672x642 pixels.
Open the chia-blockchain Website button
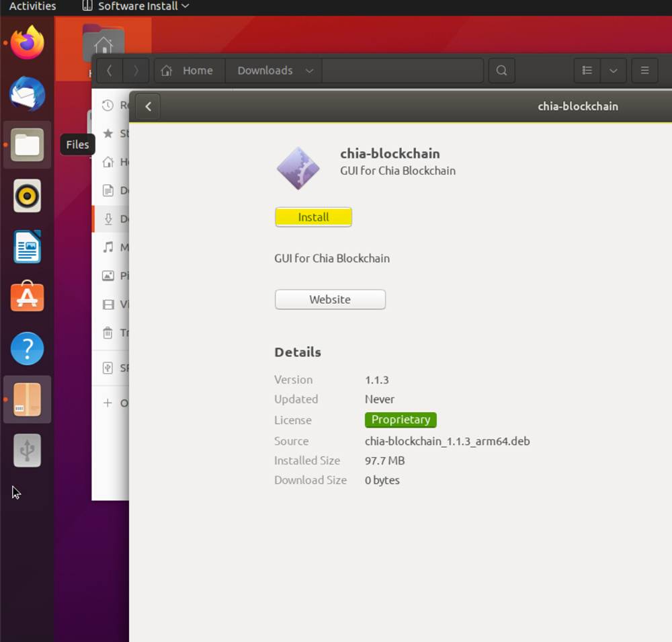[330, 300]
